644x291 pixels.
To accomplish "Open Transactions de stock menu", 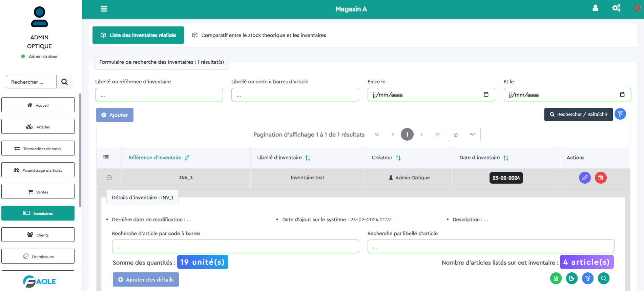I will pos(38,148).
